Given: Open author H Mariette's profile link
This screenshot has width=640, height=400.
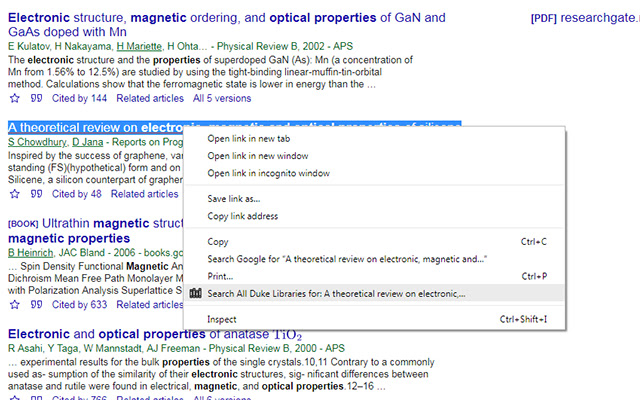Looking at the screenshot, I should tap(138, 46).
